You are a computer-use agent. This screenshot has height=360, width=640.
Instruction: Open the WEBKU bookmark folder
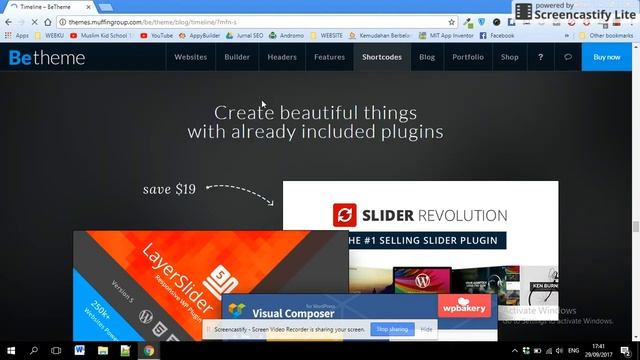pyautogui.click(x=49, y=36)
